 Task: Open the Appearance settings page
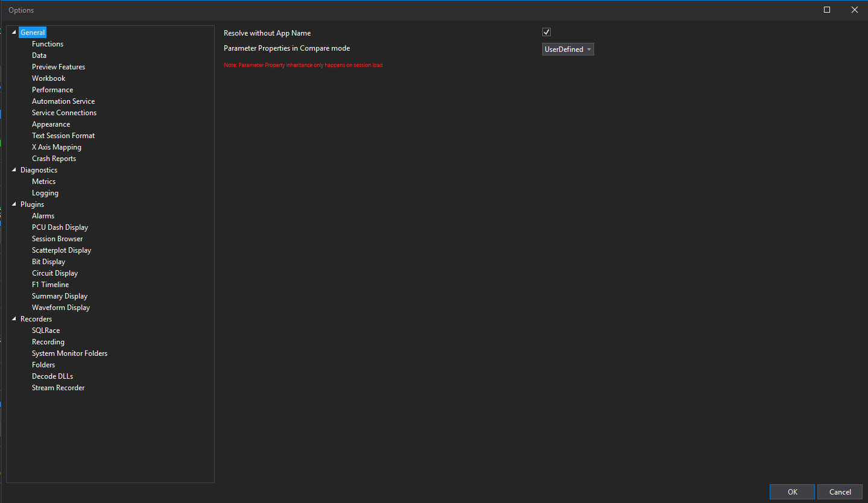(x=51, y=124)
